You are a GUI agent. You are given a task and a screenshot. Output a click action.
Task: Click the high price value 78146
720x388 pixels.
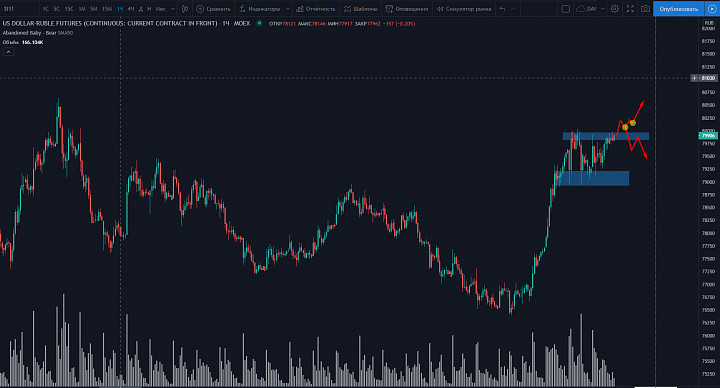pyautogui.click(x=319, y=23)
